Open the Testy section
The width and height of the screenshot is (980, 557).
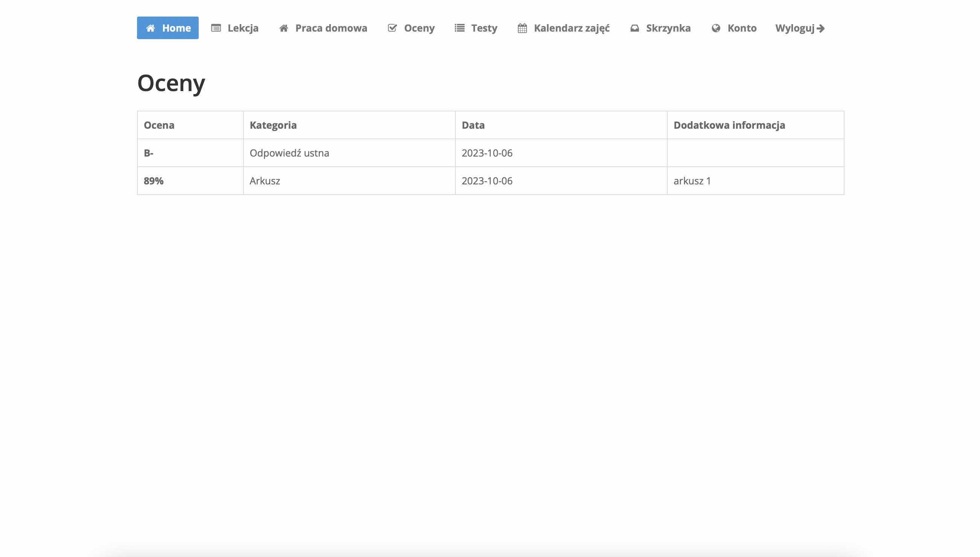(484, 28)
